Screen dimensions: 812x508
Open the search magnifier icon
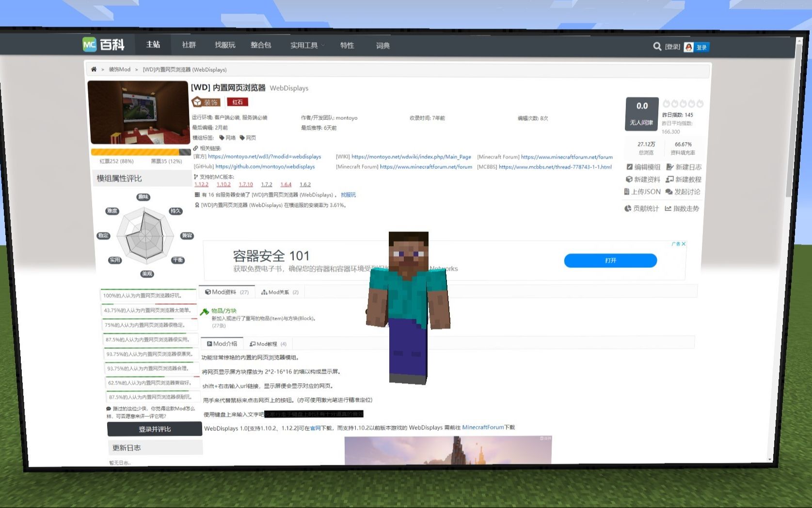click(x=657, y=47)
